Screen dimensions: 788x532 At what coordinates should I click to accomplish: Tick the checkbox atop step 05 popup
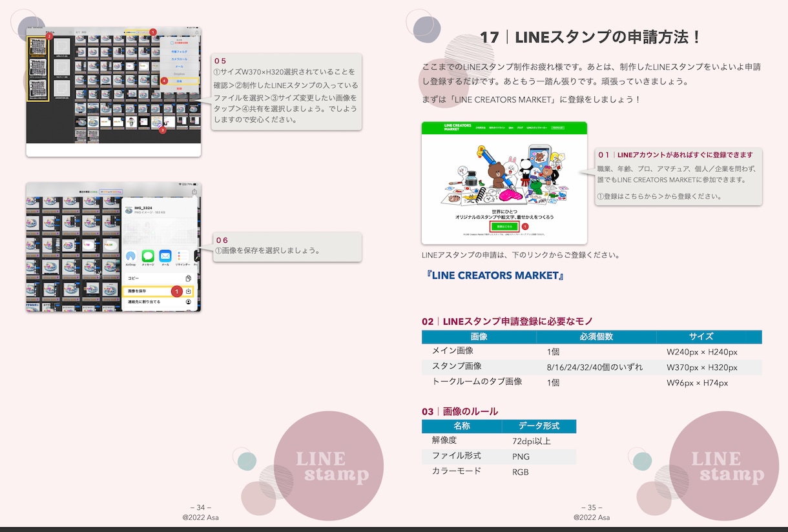coord(171,42)
